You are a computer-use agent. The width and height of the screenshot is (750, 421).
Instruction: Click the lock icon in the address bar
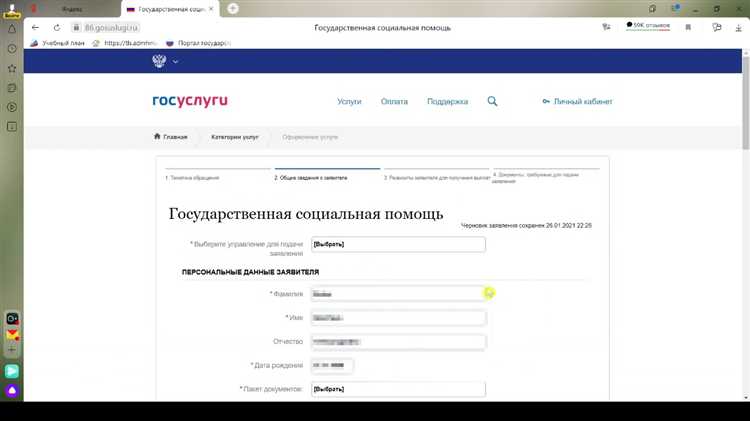76,28
